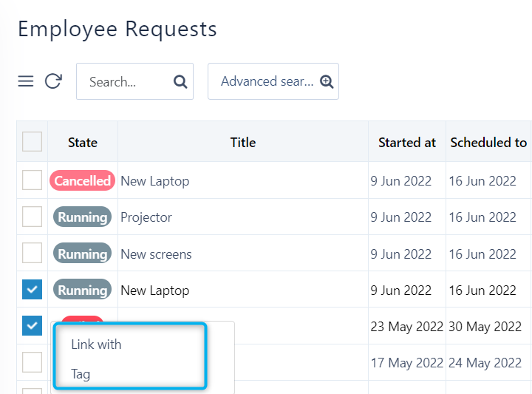Toggle the select-all checkbox in header
The image size is (532, 394).
point(33,141)
